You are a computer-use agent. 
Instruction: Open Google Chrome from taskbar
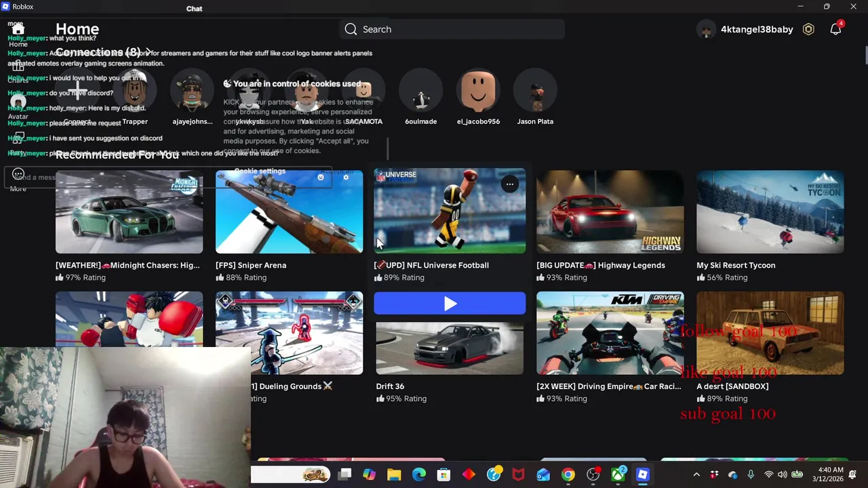[568, 474]
